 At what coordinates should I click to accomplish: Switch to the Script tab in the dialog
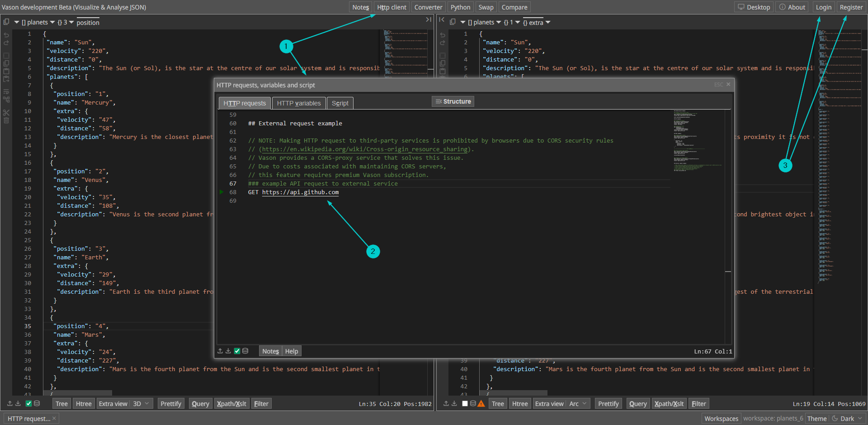point(340,103)
